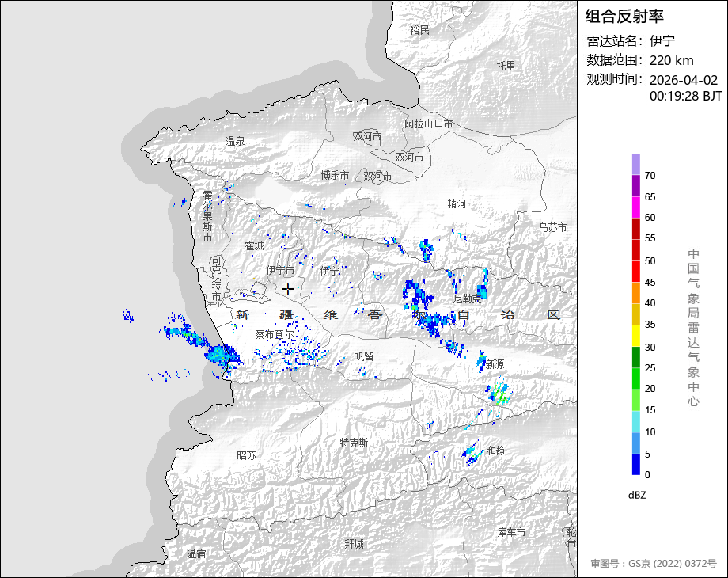Click the legend value 0
728x578 pixels.
647,475
